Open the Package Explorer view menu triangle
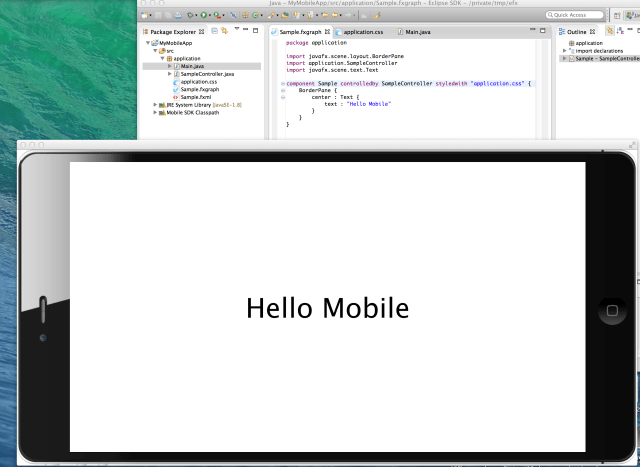This screenshot has width=640, height=467. (236, 29)
